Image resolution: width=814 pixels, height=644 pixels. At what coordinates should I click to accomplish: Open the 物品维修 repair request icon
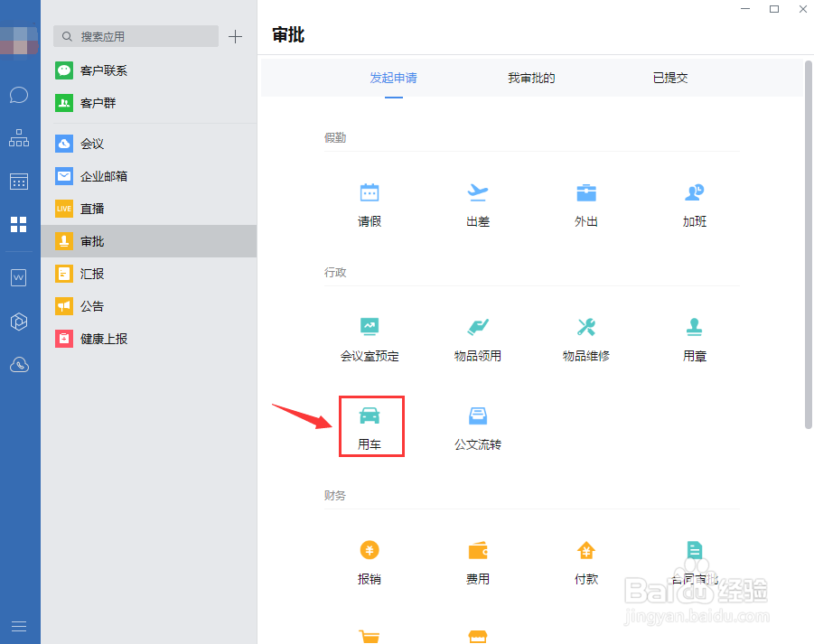585,337
